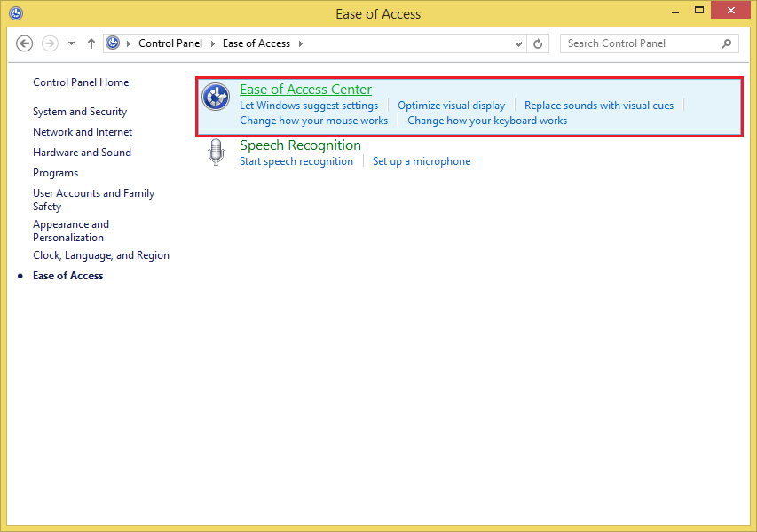The width and height of the screenshot is (757, 532).
Task: Expand chevron after Ease of Access breadcrumb
Action: [300, 43]
